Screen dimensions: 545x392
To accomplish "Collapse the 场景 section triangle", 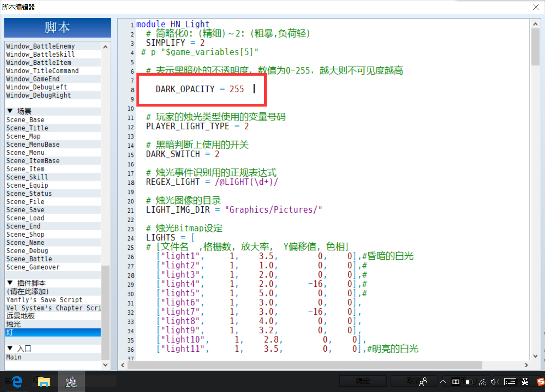I will pyautogui.click(x=10, y=111).
